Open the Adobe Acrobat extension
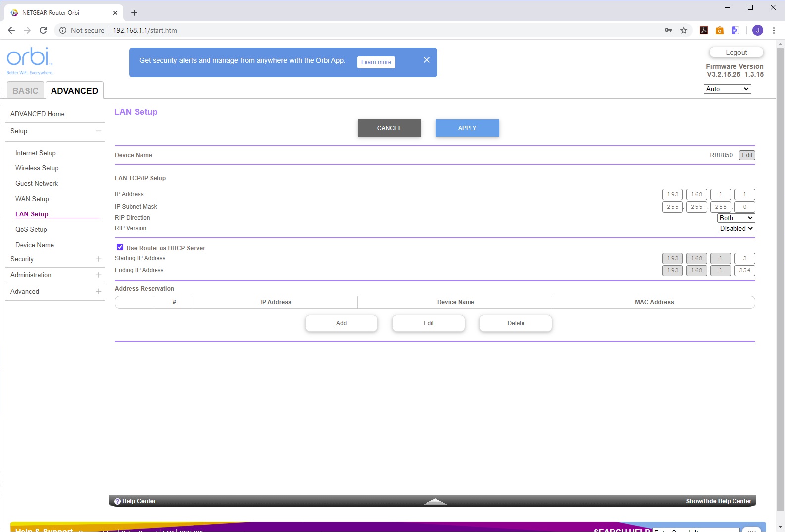The image size is (785, 532). [x=704, y=30]
